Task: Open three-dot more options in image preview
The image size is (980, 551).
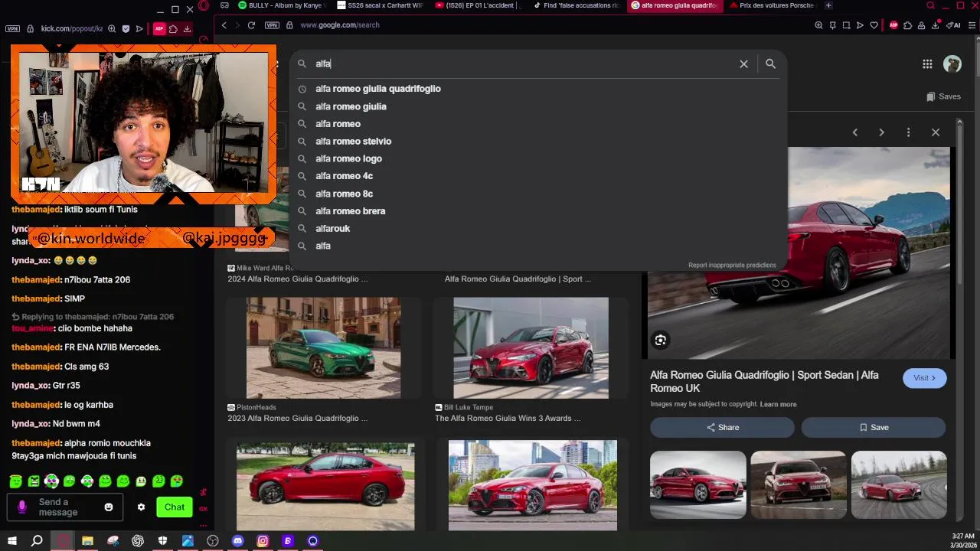Action: 908,132
